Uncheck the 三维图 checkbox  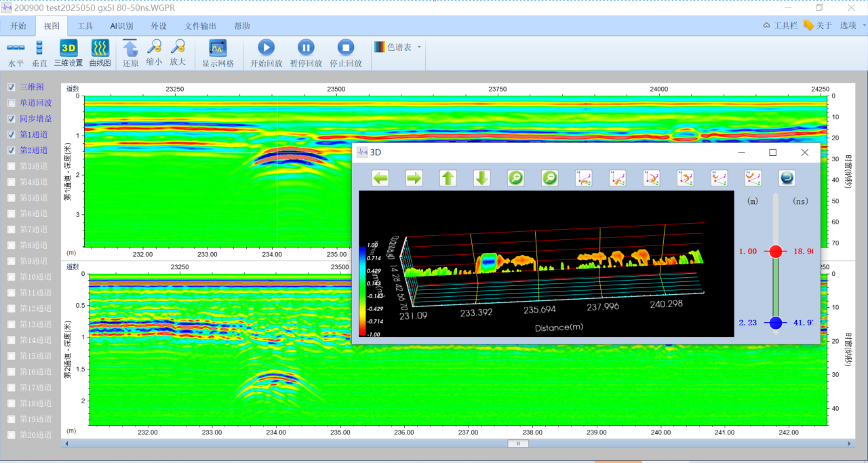pyautogui.click(x=12, y=87)
